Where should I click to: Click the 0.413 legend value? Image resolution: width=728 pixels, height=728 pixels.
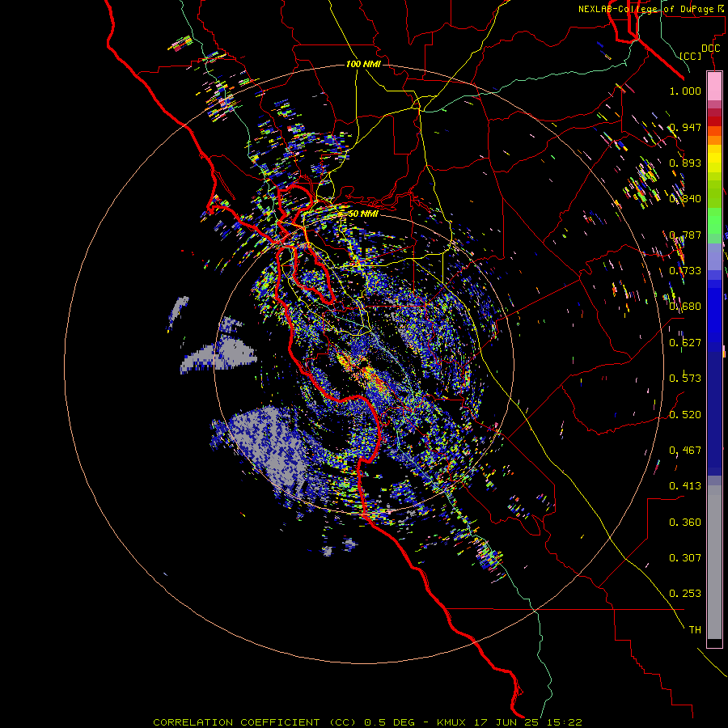[x=685, y=486]
